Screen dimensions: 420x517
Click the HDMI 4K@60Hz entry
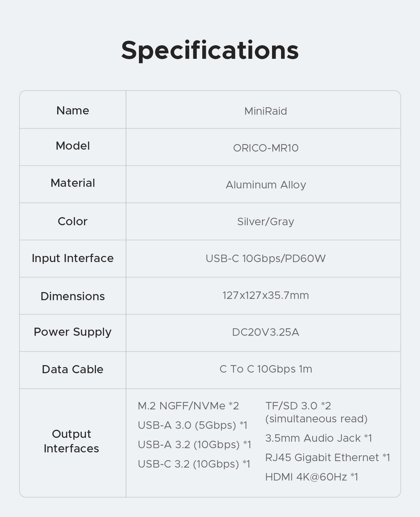coord(311,477)
